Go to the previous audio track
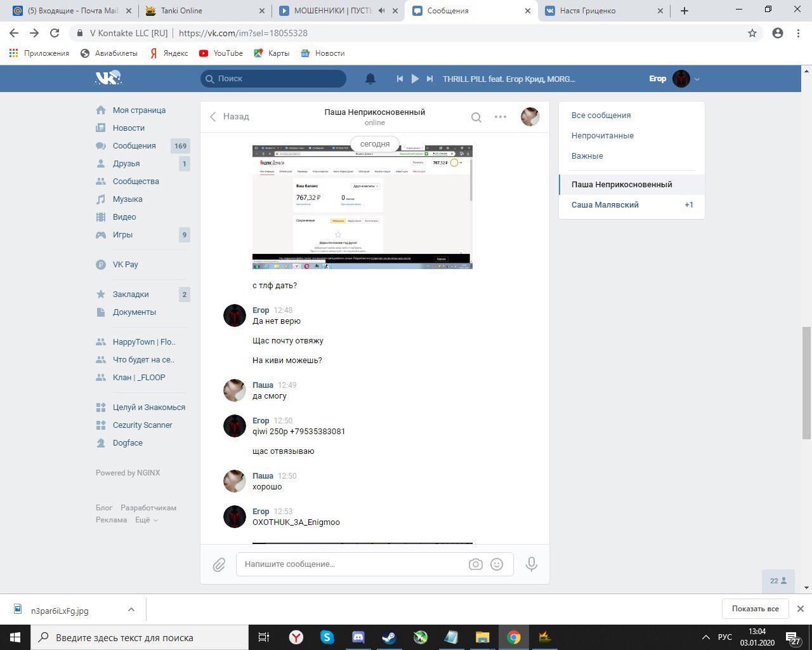Viewport: 812px width, 650px height. coord(400,79)
